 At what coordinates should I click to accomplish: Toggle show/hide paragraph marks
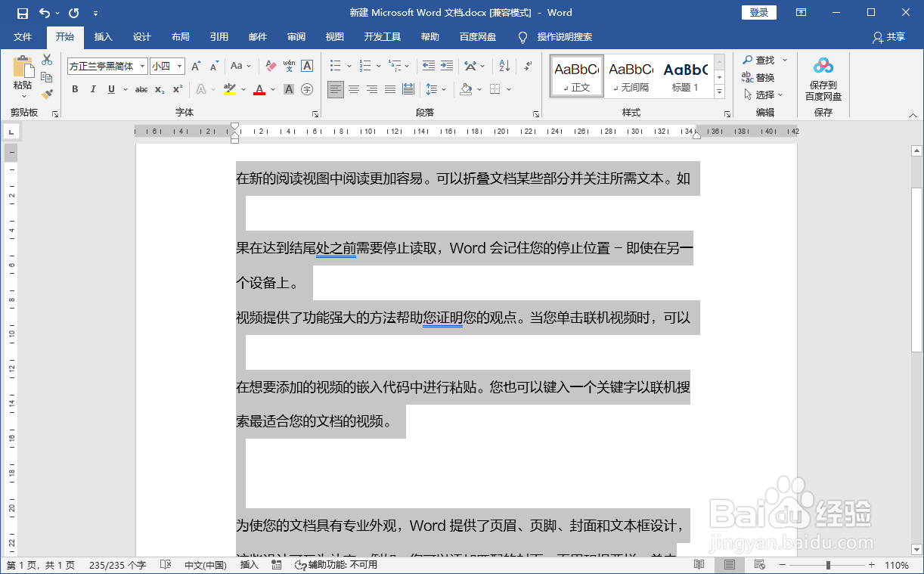527,67
